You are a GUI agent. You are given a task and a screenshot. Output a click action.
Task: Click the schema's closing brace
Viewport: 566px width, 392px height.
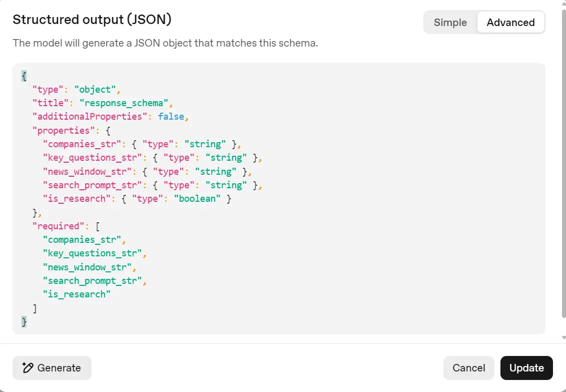point(24,322)
